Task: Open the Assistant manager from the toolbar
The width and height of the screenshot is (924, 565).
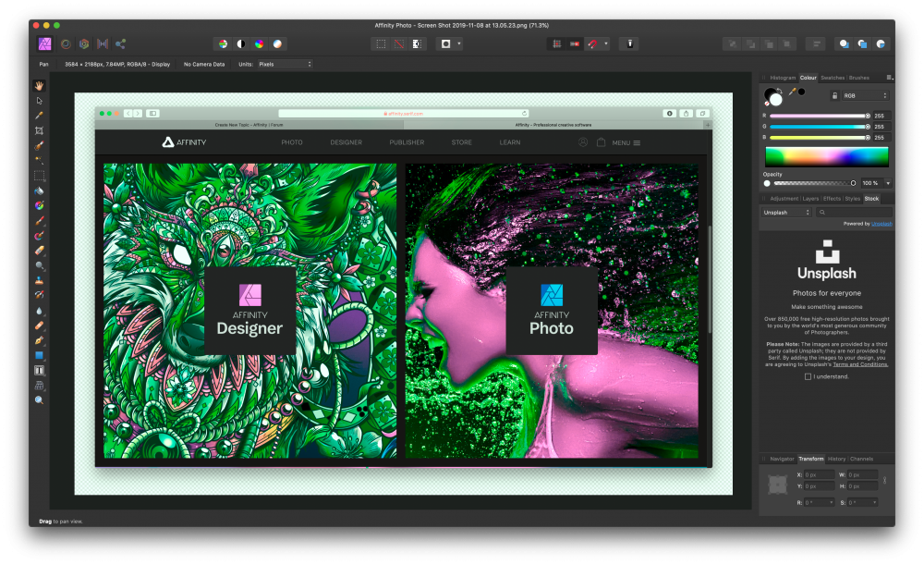Action: click(628, 43)
